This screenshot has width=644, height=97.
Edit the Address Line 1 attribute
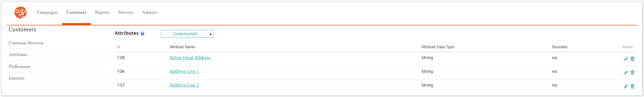(626, 73)
